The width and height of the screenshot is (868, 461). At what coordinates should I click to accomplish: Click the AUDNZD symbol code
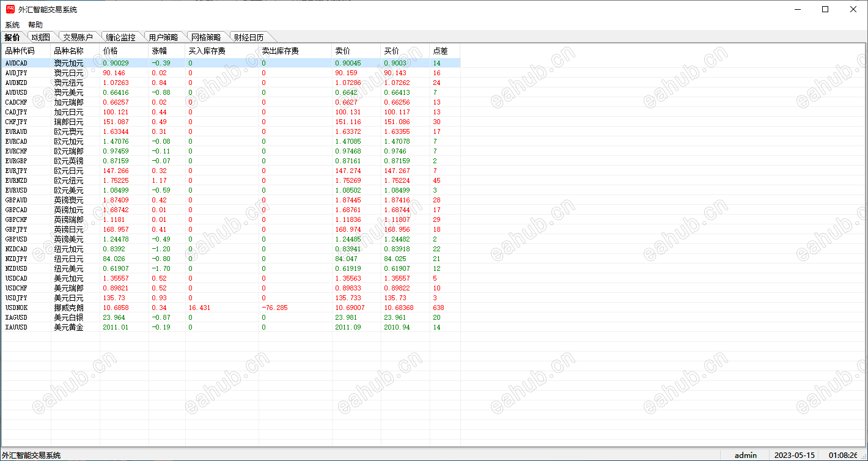17,83
